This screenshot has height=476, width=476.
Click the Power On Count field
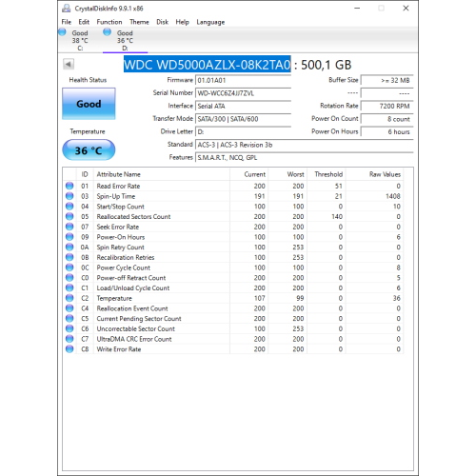click(x=387, y=119)
